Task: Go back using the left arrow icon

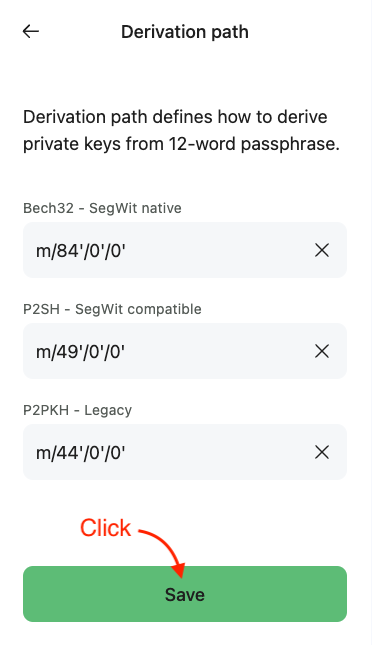Action: (31, 31)
